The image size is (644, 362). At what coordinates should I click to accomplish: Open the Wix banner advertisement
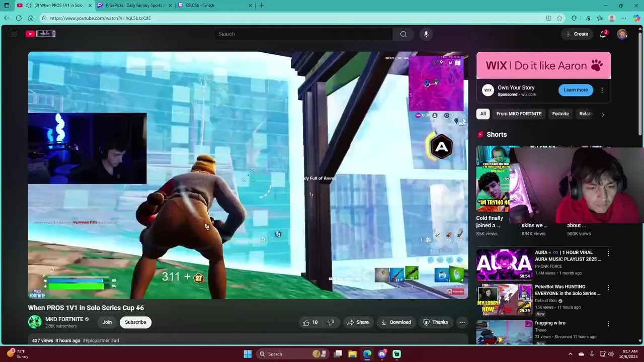[543, 65]
